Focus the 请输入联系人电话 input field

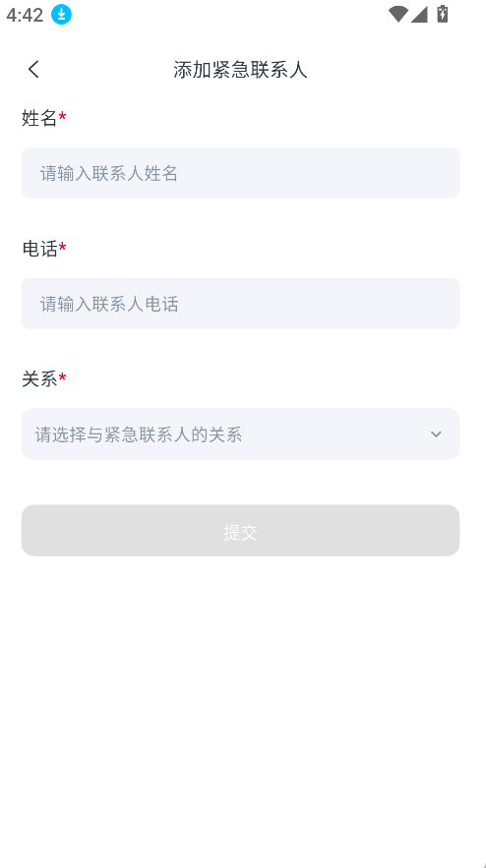click(x=240, y=304)
